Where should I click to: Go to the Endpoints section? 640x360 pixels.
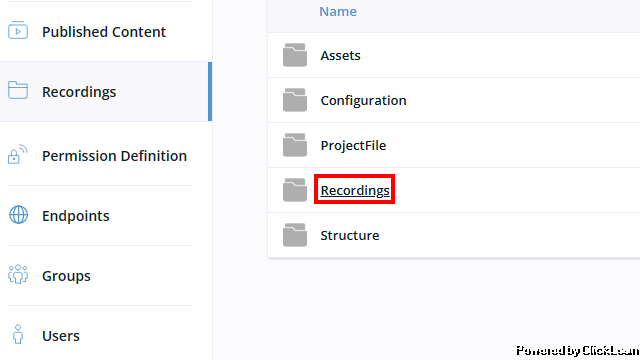[76, 216]
